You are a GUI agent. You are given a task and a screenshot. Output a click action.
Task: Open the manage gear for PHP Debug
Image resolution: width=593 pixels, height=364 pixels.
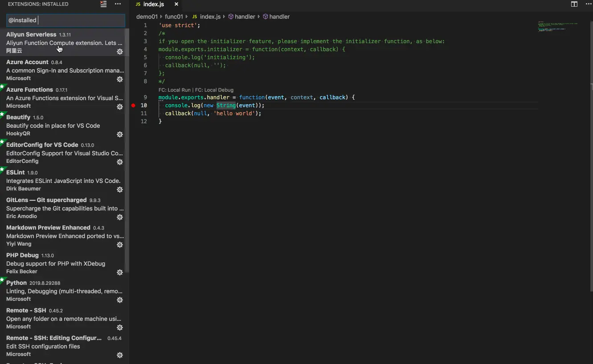(120, 272)
